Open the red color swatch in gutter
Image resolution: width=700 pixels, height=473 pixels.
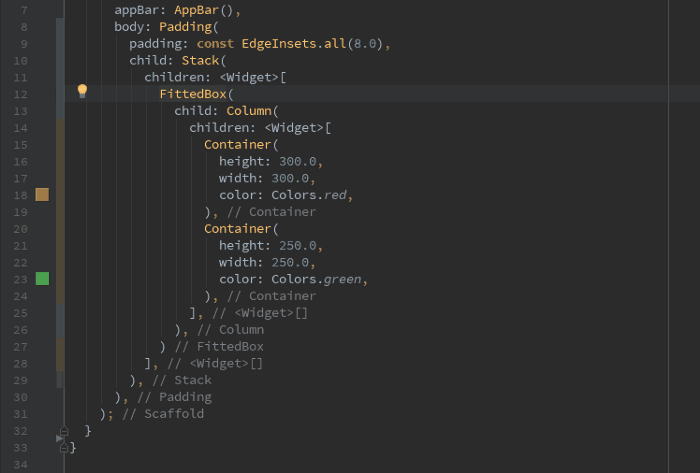click(x=42, y=194)
